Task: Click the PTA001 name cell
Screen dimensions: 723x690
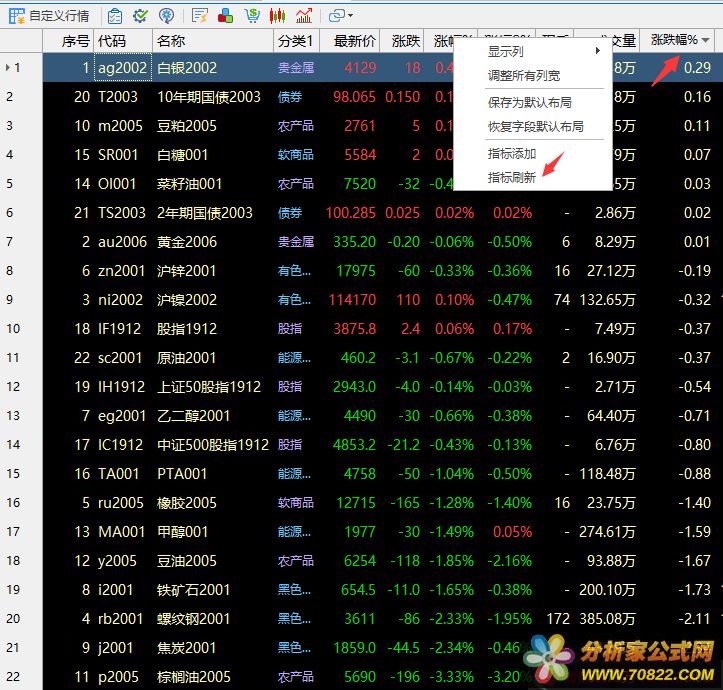Action: (182, 474)
